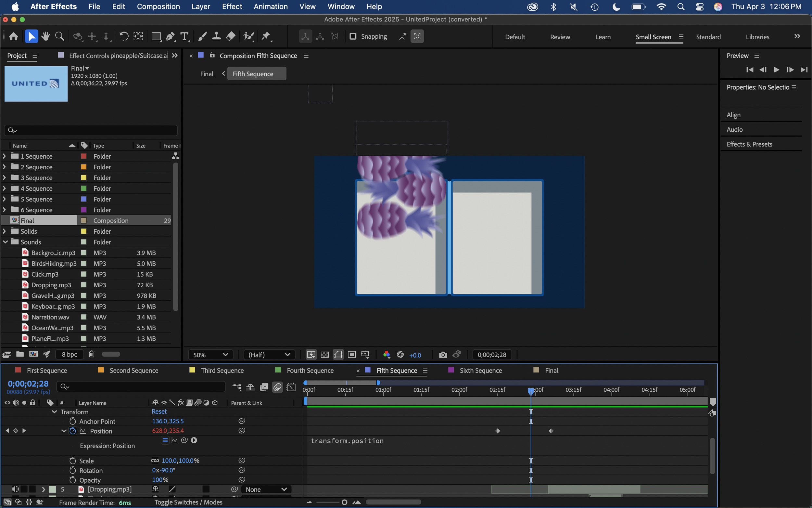Click Reset next to Transform

(159, 411)
